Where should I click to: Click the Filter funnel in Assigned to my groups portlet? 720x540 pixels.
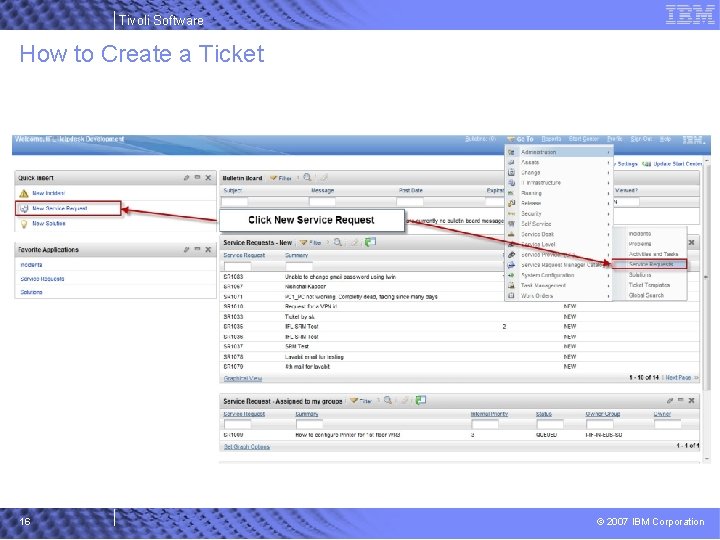354,400
